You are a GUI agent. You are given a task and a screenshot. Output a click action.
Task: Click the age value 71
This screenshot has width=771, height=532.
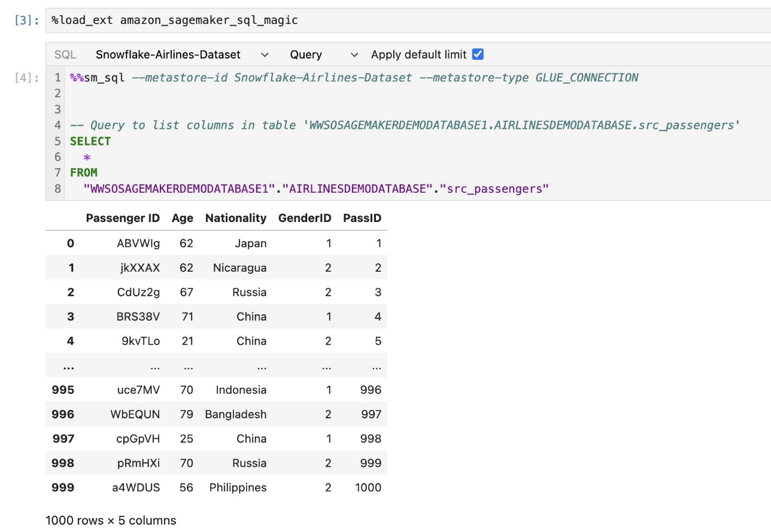coord(187,317)
